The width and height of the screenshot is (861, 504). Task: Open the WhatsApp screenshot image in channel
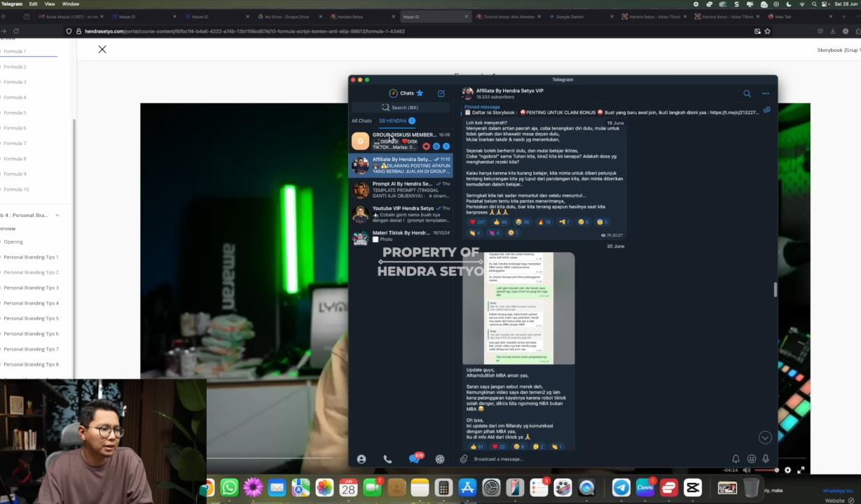point(518,308)
